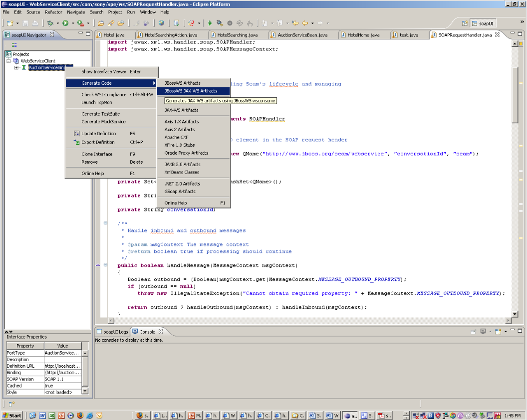
Task: Choose Show Interface Viewer menu entry
Action: pos(112,71)
